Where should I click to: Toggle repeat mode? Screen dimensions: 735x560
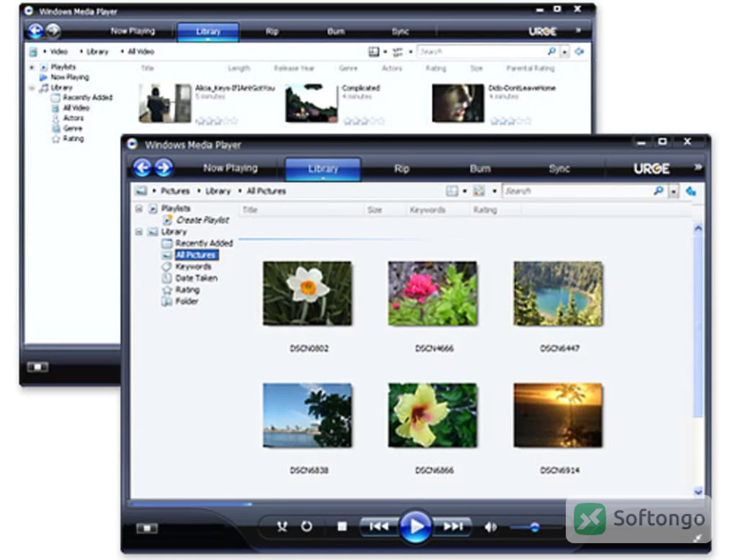[x=306, y=527]
